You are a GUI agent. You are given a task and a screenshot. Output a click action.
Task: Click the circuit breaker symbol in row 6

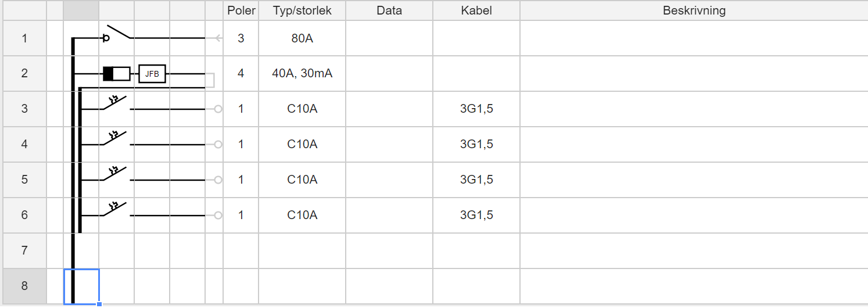pyautogui.click(x=116, y=211)
